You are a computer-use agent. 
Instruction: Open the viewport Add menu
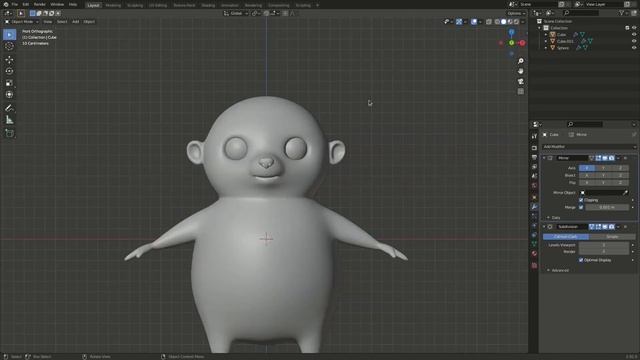click(x=76, y=22)
